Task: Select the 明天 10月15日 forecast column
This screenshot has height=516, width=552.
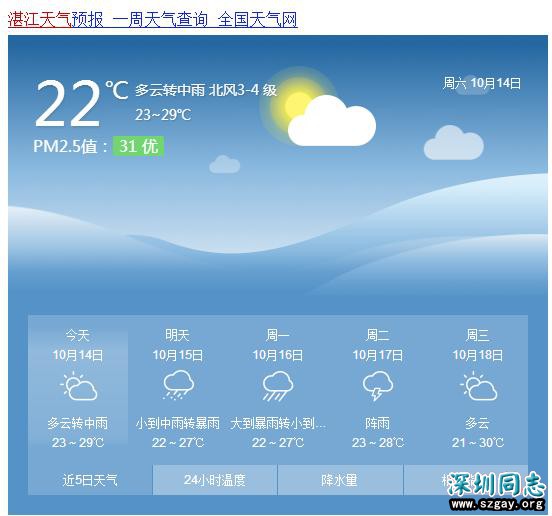Action: coord(178,389)
